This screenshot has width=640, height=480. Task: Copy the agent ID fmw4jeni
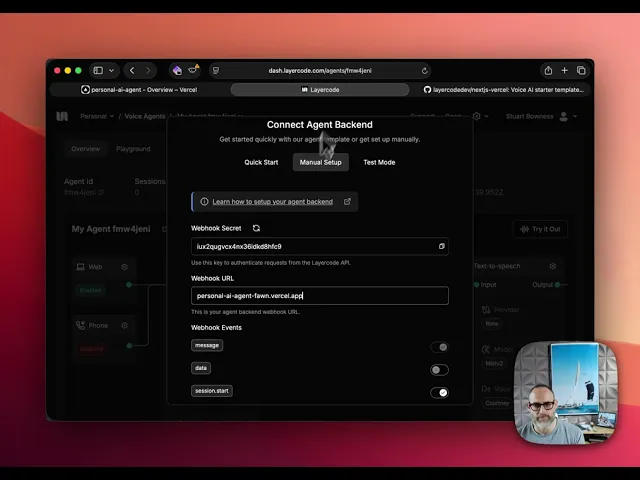(x=101, y=192)
